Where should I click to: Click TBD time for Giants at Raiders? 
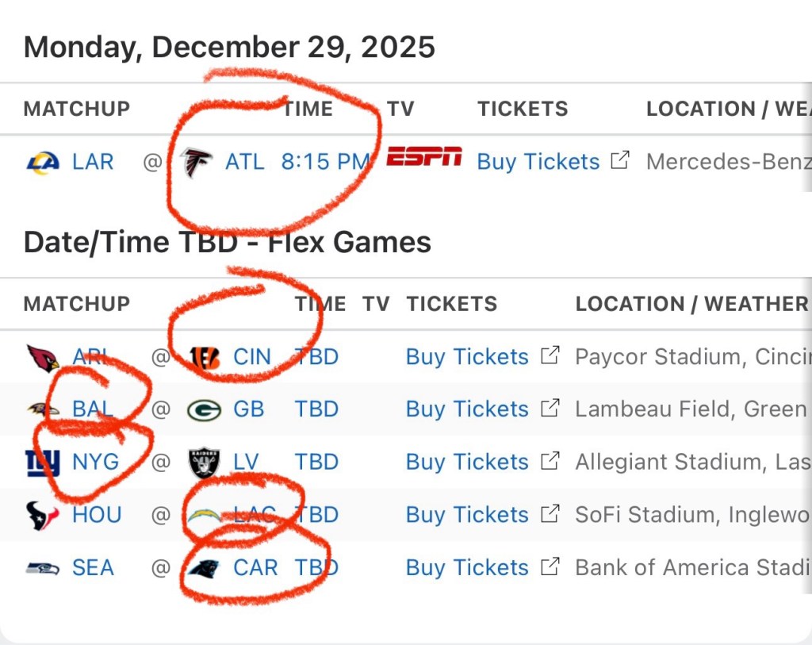[316, 462]
